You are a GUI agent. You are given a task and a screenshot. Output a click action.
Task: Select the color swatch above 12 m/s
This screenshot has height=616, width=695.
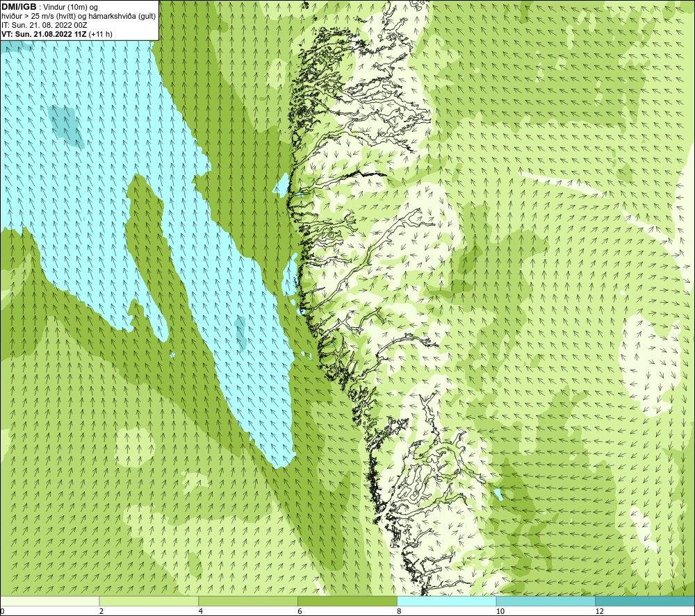645,601
